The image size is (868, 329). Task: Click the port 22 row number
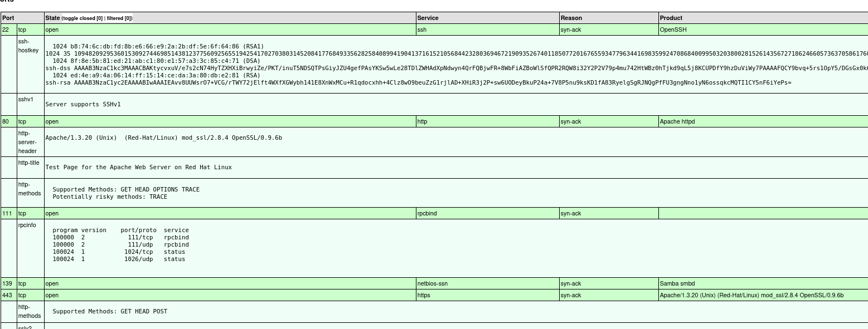coord(6,30)
